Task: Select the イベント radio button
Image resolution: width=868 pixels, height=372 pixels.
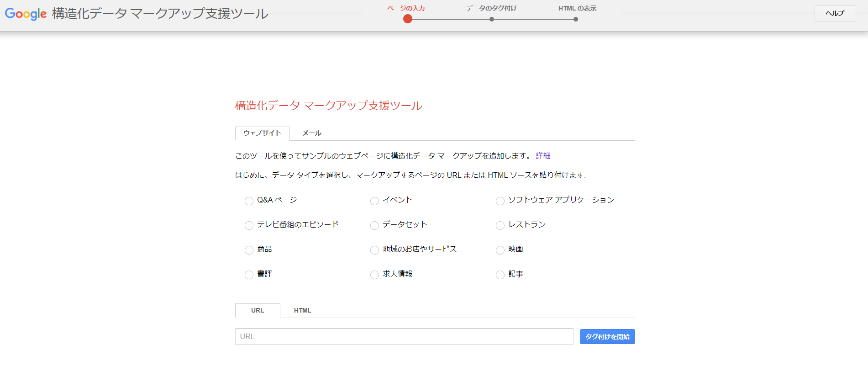Action: (x=374, y=201)
